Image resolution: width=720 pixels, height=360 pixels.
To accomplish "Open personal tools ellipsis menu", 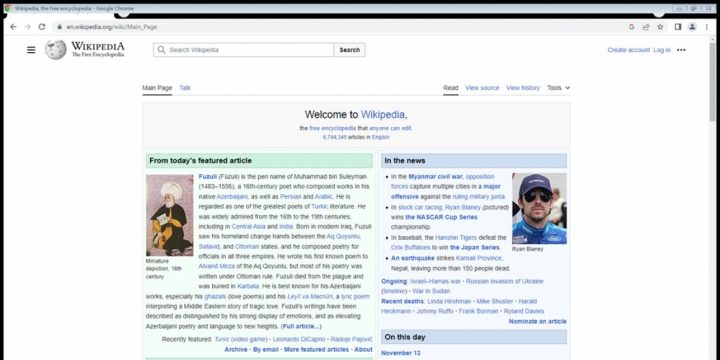I will [681, 50].
